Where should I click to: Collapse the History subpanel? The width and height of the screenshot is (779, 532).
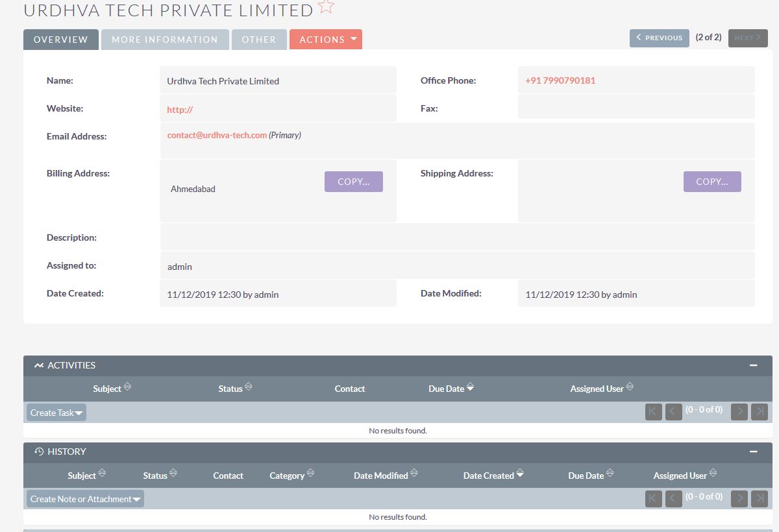coord(754,452)
